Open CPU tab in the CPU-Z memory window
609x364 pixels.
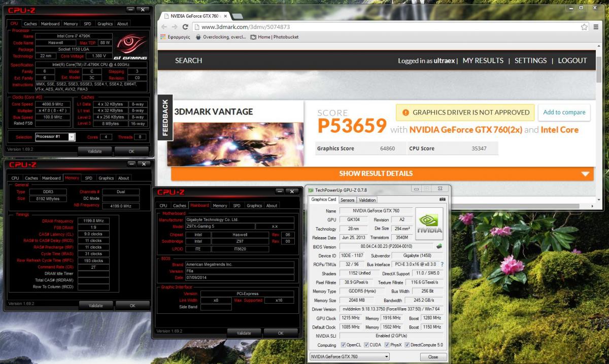(15, 178)
